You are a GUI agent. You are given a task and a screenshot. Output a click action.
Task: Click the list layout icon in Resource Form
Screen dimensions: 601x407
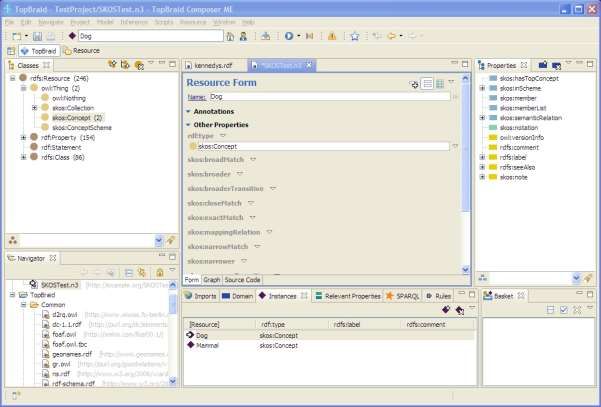pos(427,84)
